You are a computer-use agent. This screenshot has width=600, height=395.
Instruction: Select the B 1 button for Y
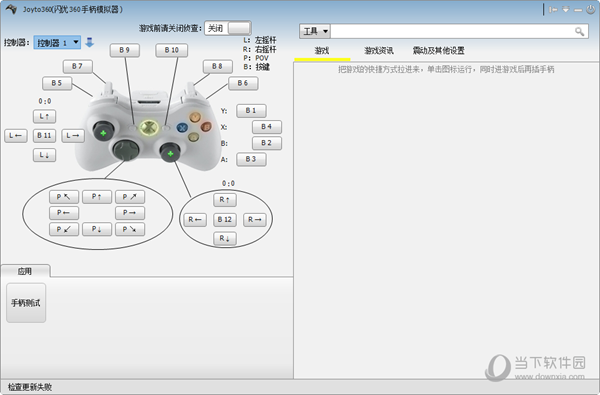pyautogui.click(x=251, y=111)
